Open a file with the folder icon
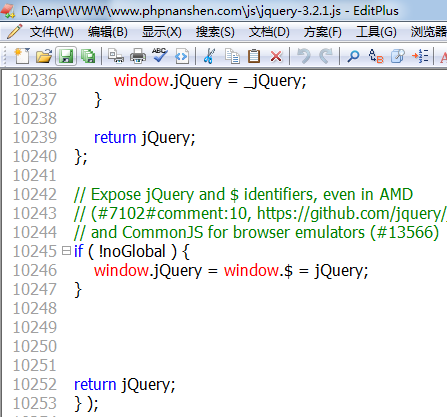The image size is (447, 417). [x=44, y=56]
